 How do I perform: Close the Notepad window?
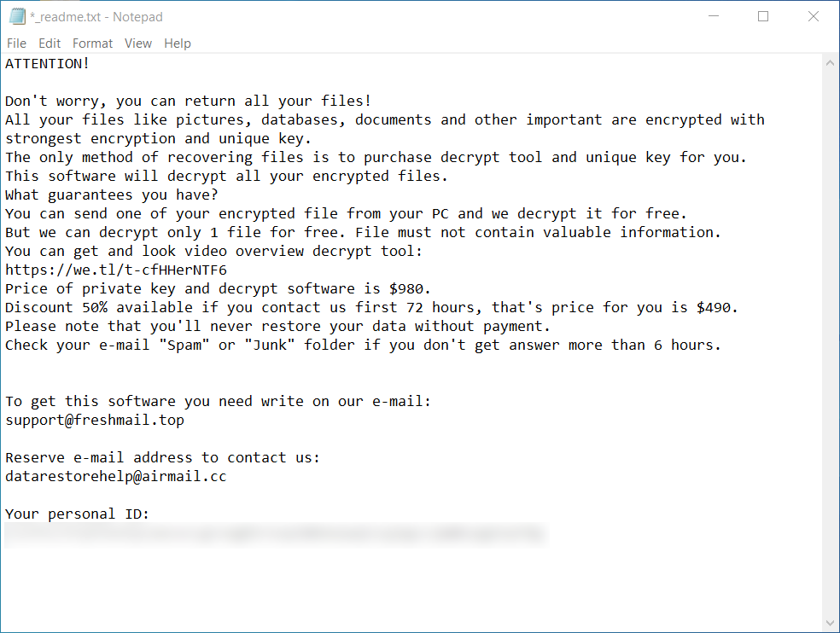pyautogui.click(x=814, y=17)
